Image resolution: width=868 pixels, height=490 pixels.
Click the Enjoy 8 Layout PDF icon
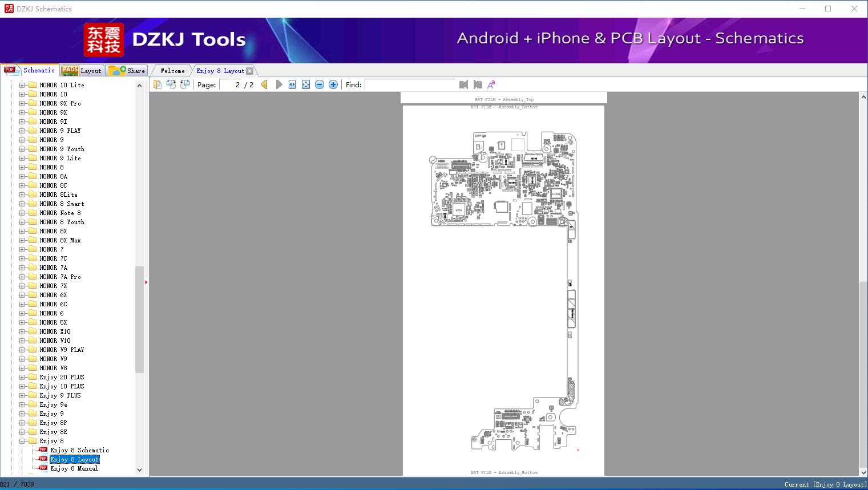click(43, 459)
